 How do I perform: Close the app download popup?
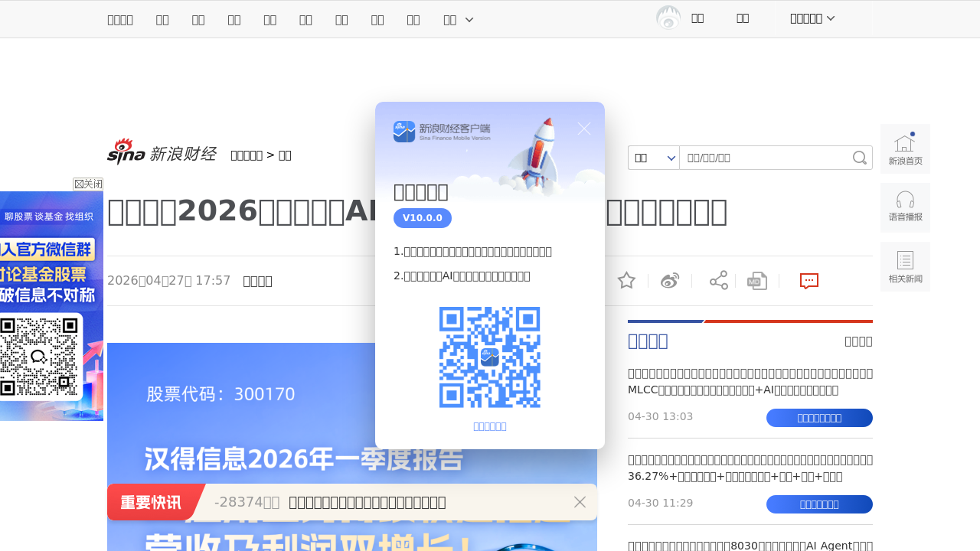pos(584,129)
